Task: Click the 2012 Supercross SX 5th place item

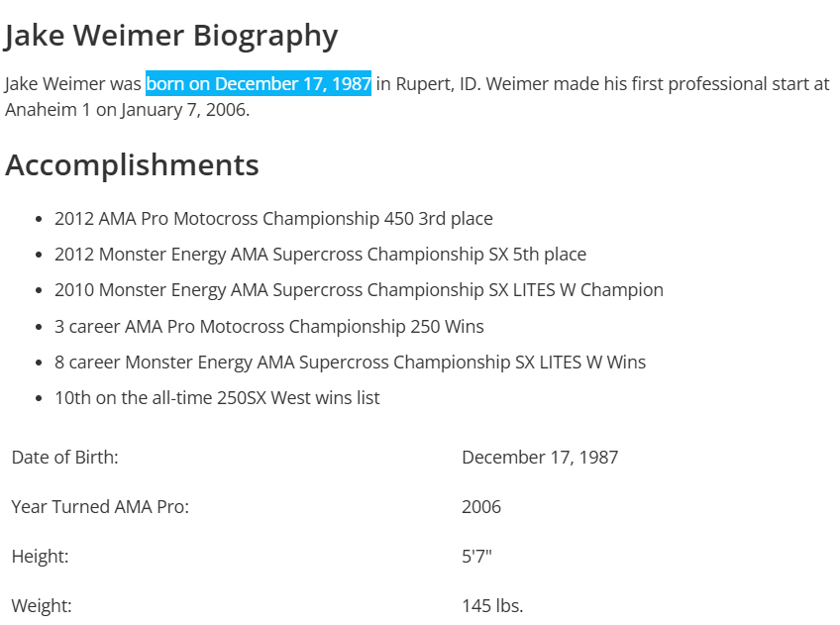Action: [x=320, y=255]
